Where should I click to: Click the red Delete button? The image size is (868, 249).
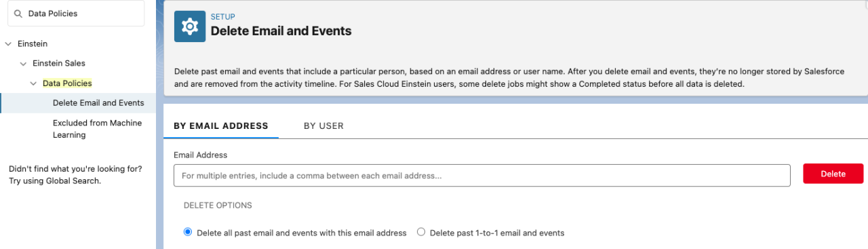833,174
